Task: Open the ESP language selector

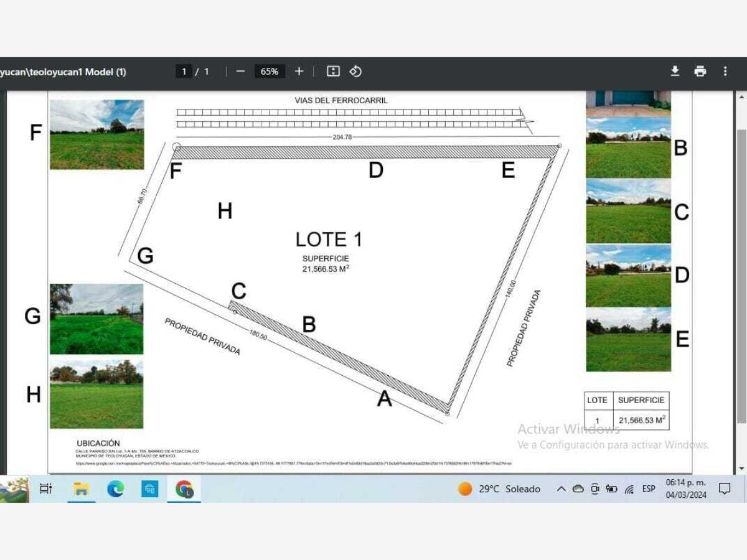Action: point(649,489)
